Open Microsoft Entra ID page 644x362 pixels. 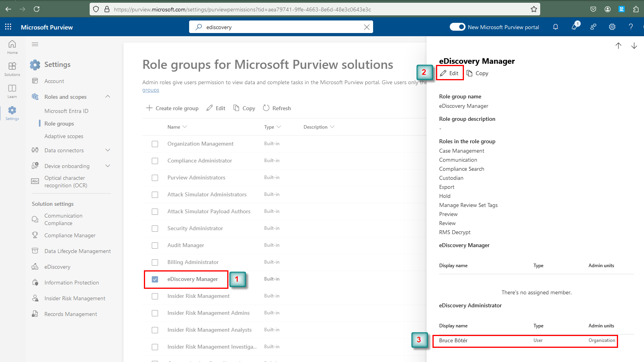click(x=66, y=111)
